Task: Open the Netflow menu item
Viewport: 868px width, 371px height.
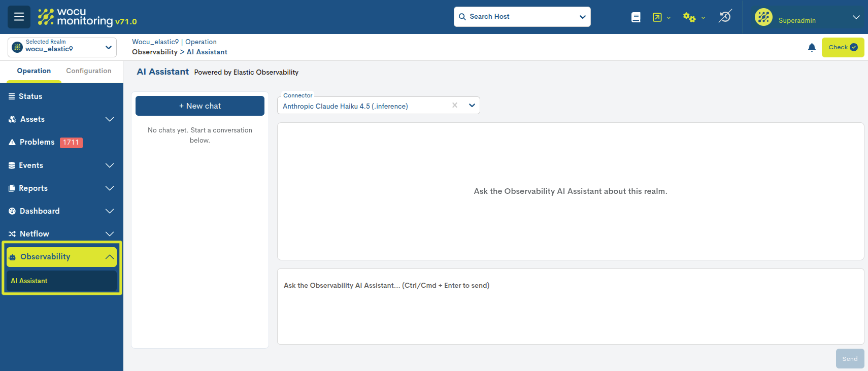Action: click(x=61, y=234)
